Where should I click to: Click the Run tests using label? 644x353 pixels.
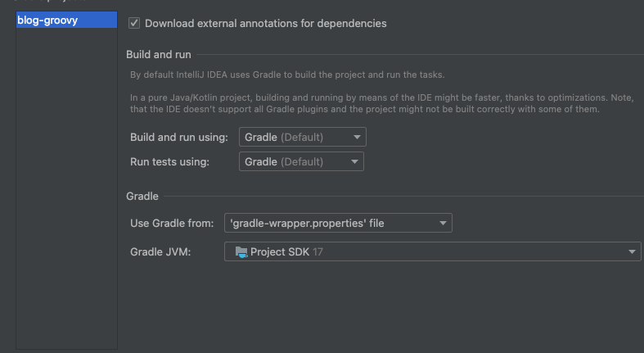click(x=169, y=162)
